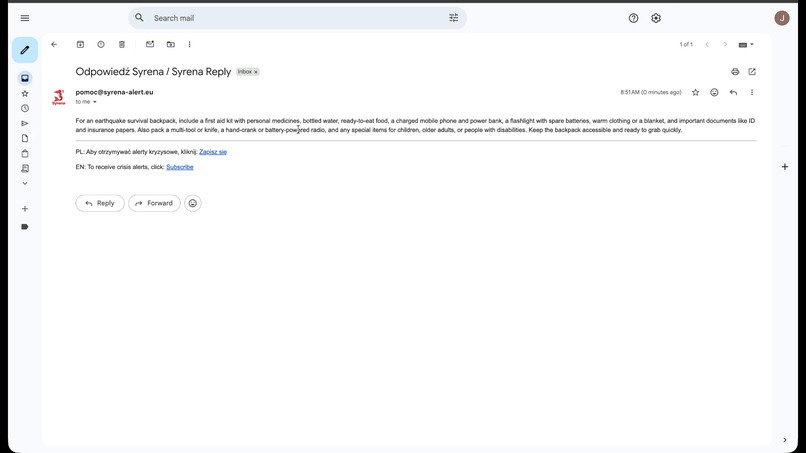The image size is (806, 453).
Task: Click email subject 'Odpowiedź Syrena / Syrena Reply'
Action: 153,71
